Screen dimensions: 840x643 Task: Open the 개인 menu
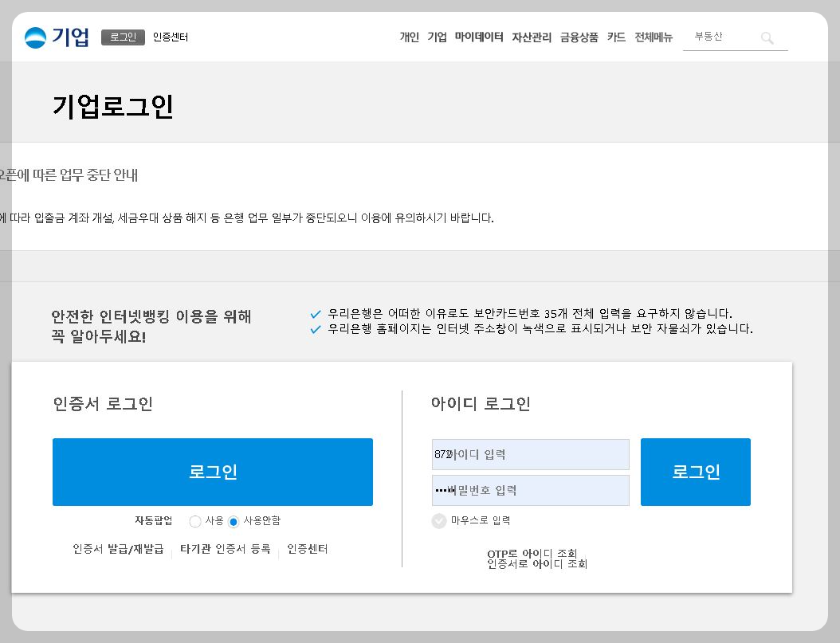click(410, 37)
